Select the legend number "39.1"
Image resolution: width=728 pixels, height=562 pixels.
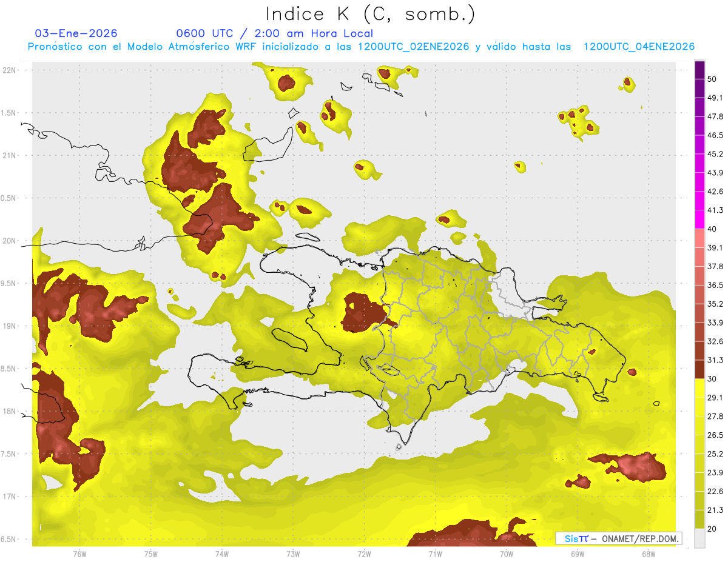point(715,248)
